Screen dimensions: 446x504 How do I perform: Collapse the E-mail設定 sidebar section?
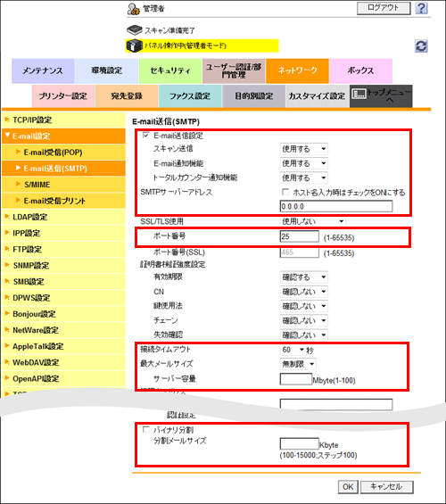tap(7, 136)
